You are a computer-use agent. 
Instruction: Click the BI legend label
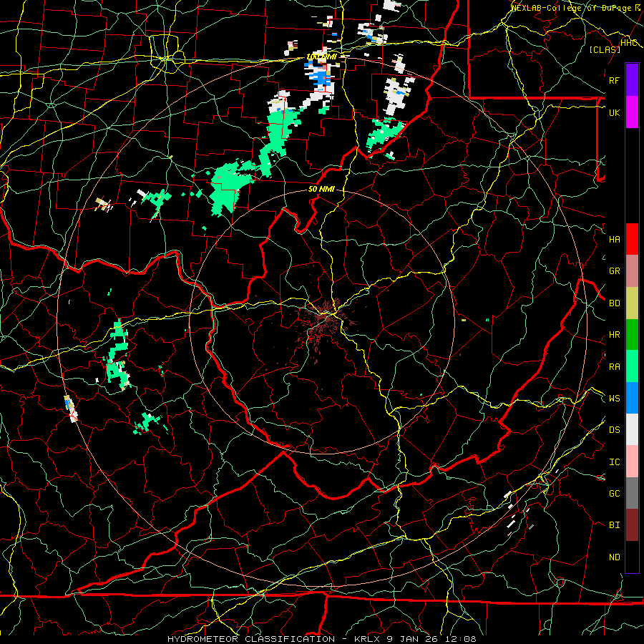pos(615,525)
